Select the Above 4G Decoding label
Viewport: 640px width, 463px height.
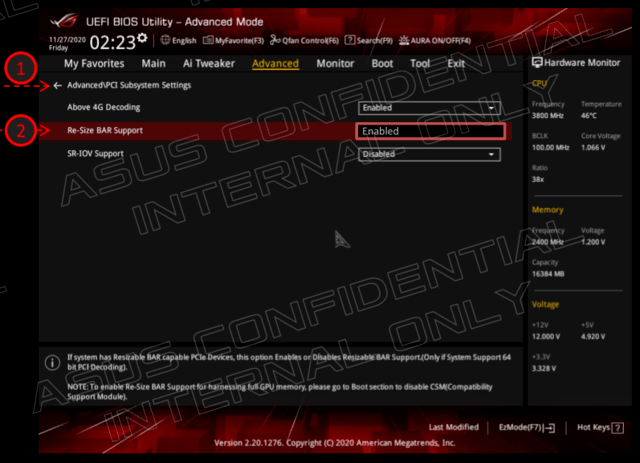coord(104,107)
